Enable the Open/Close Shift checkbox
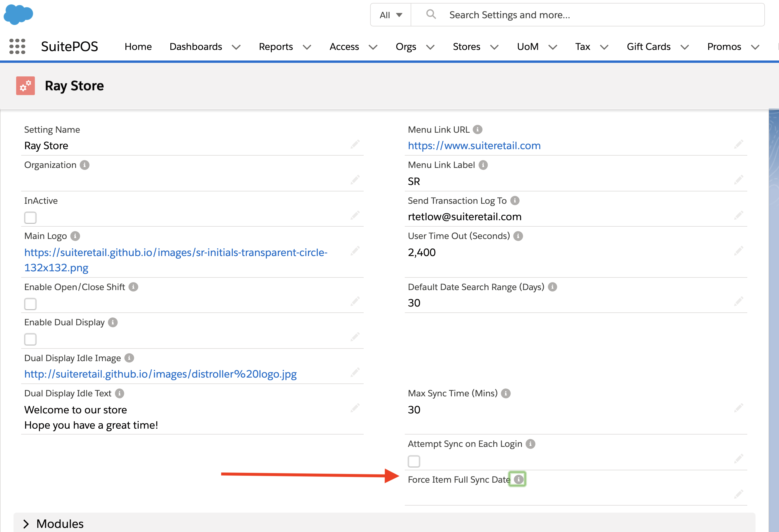 (x=30, y=304)
